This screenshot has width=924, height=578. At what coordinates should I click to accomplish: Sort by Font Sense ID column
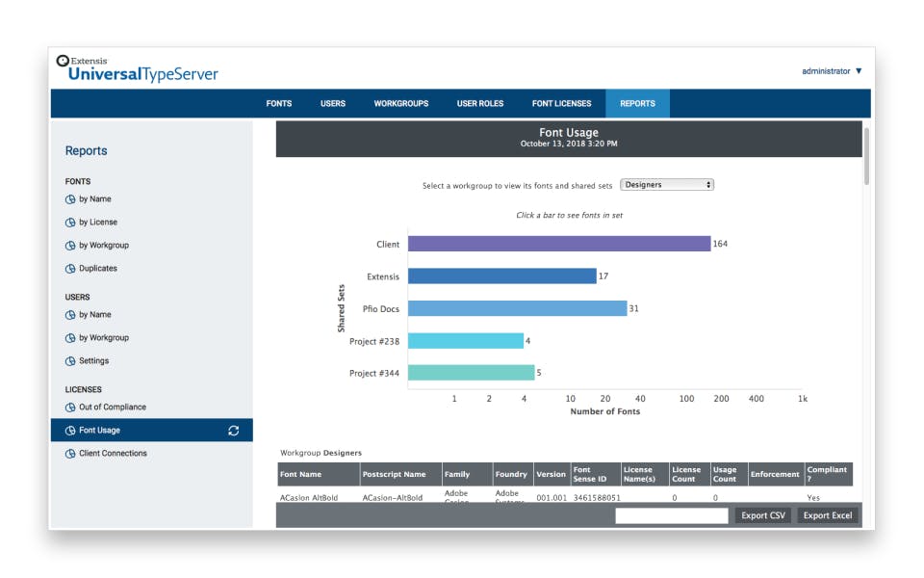click(596, 474)
